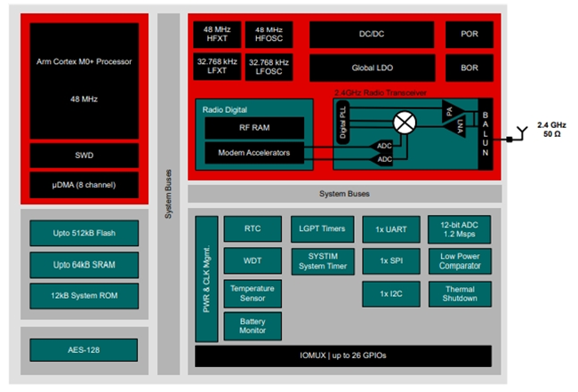Select the upper ADC block

(381, 146)
